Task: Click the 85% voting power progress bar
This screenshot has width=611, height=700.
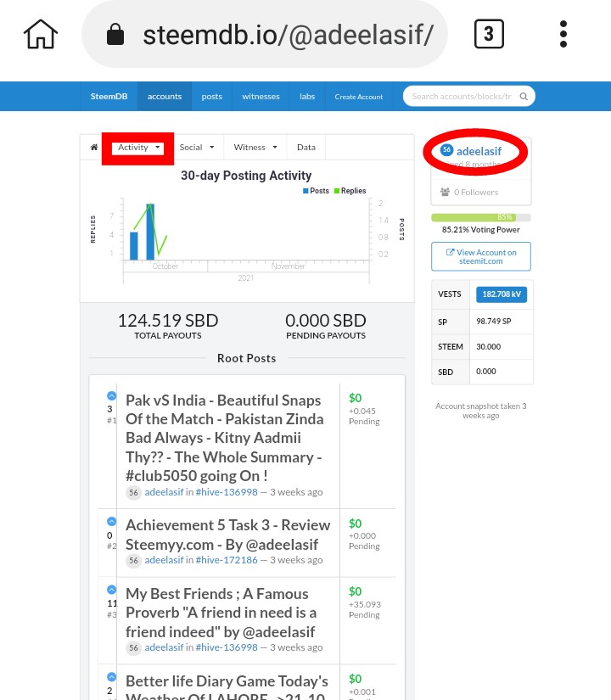Action: 481,217
